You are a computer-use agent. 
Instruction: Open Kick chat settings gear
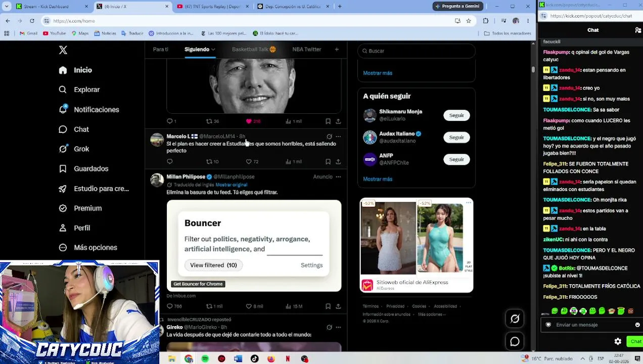pos(618,342)
